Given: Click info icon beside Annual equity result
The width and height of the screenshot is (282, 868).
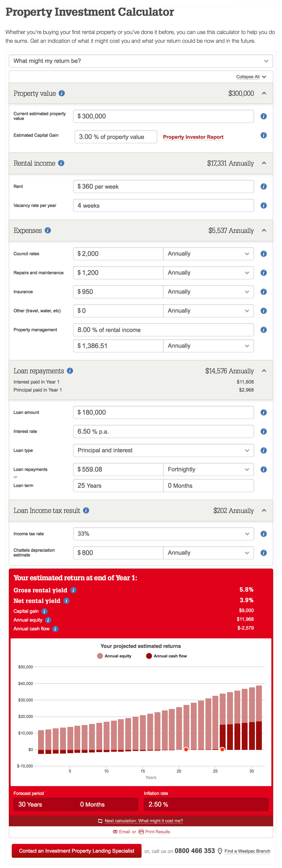Looking at the screenshot, I should point(48,620).
